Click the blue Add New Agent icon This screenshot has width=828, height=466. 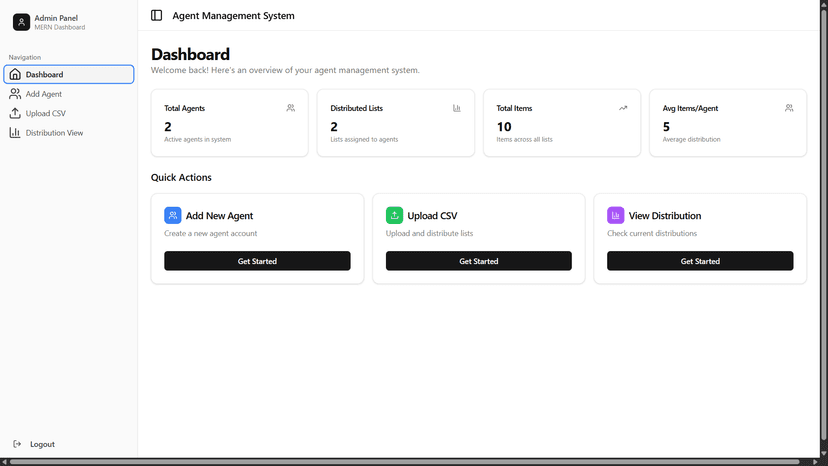tap(173, 215)
